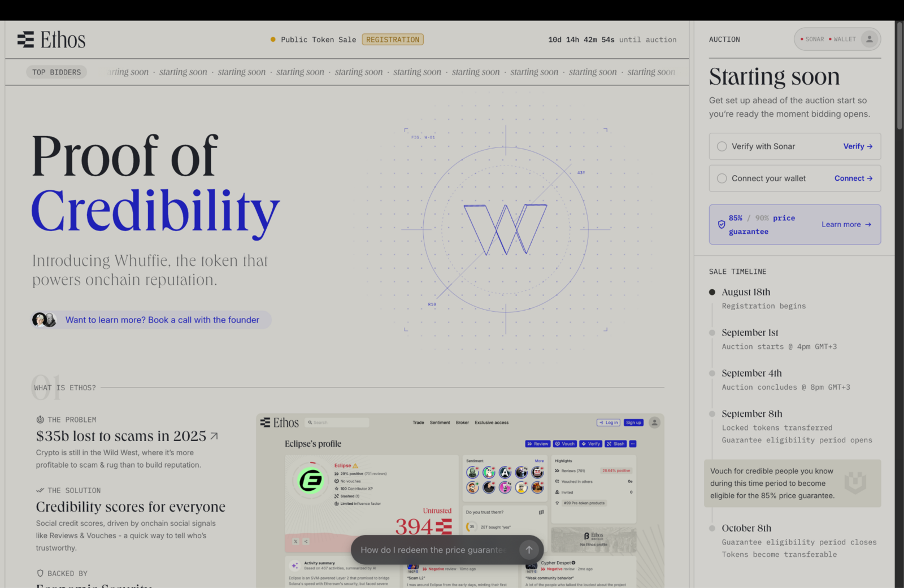Click the share icon next to the X icon
The image size is (904, 588).
coord(306,541)
